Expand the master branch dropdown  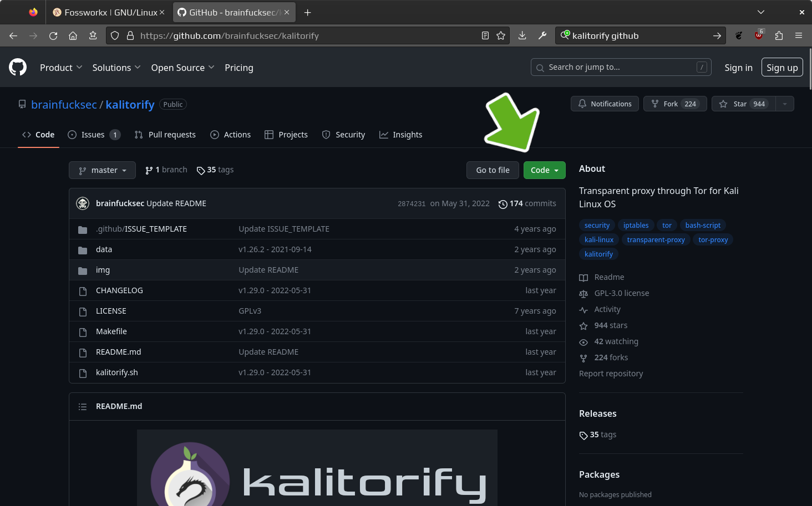click(x=102, y=170)
